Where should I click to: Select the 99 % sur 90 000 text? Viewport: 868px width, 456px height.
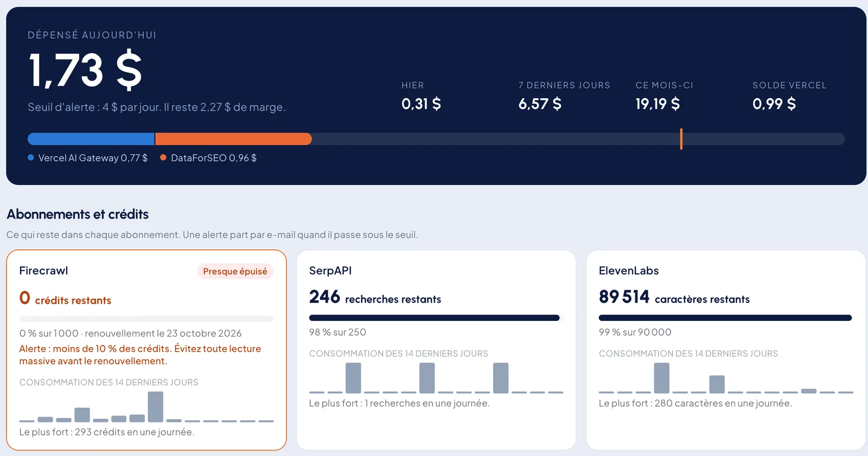click(x=635, y=332)
